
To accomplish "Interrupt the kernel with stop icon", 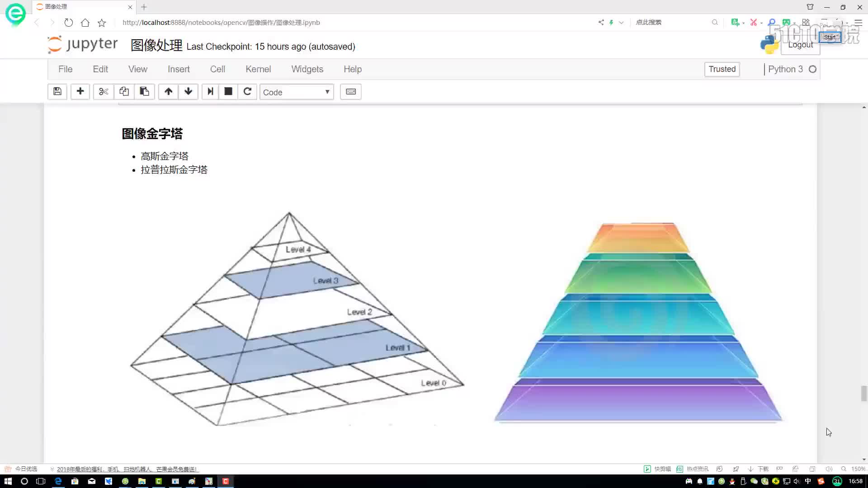I will 228,92.
